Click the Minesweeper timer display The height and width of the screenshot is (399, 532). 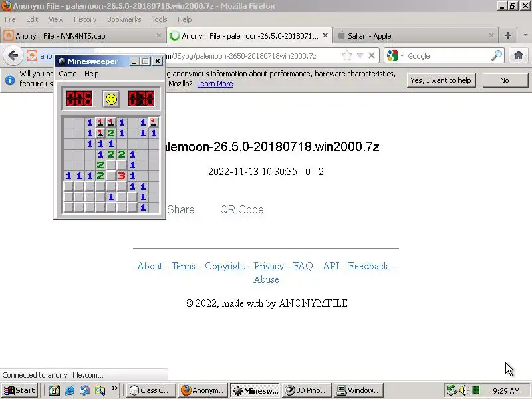[x=142, y=99]
